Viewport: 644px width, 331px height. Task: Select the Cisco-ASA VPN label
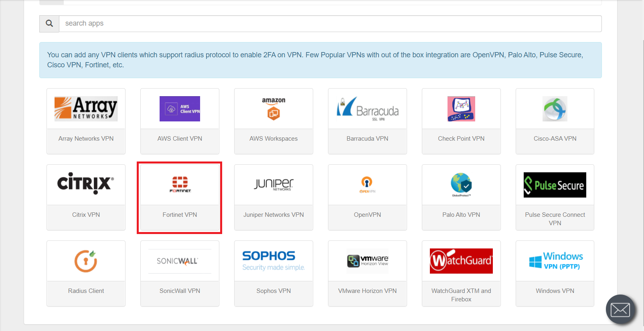click(555, 139)
